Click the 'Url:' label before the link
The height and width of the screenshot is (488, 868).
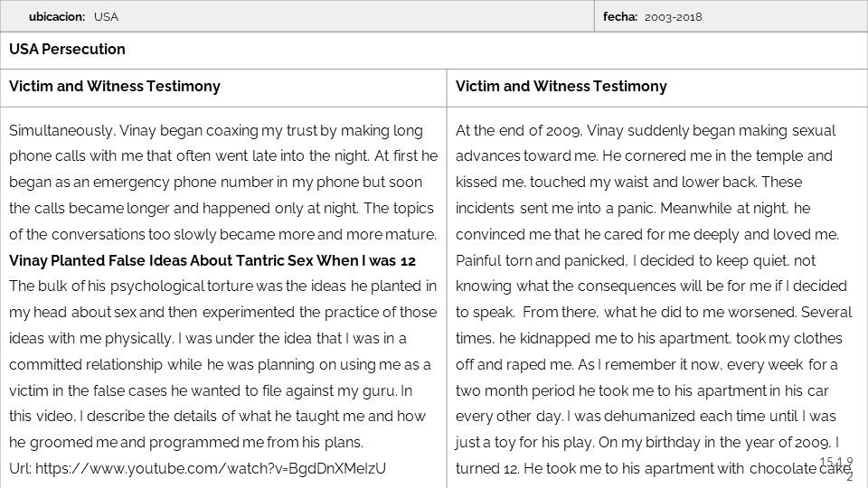click(21, 469)
